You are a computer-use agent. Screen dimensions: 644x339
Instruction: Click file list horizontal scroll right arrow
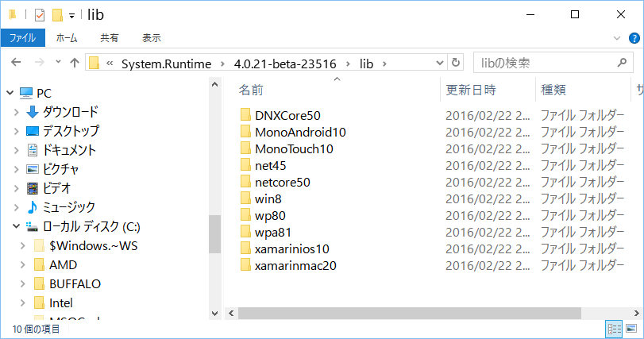636,314
